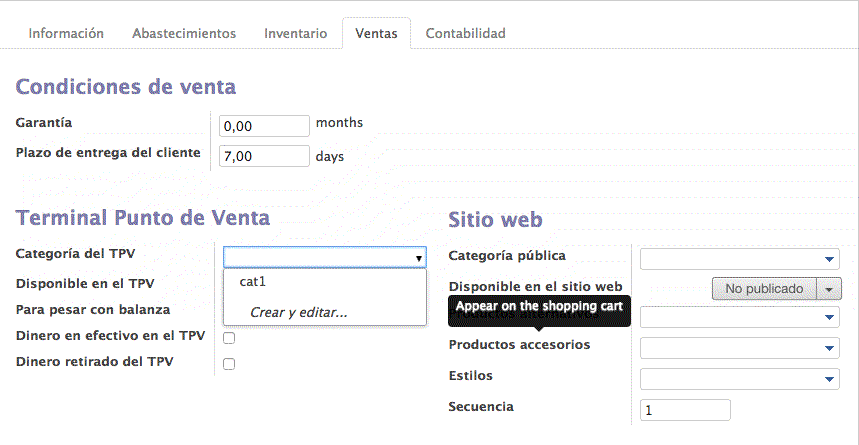
Task: Open the Abastecimientos tab
Action: [184, 33]
